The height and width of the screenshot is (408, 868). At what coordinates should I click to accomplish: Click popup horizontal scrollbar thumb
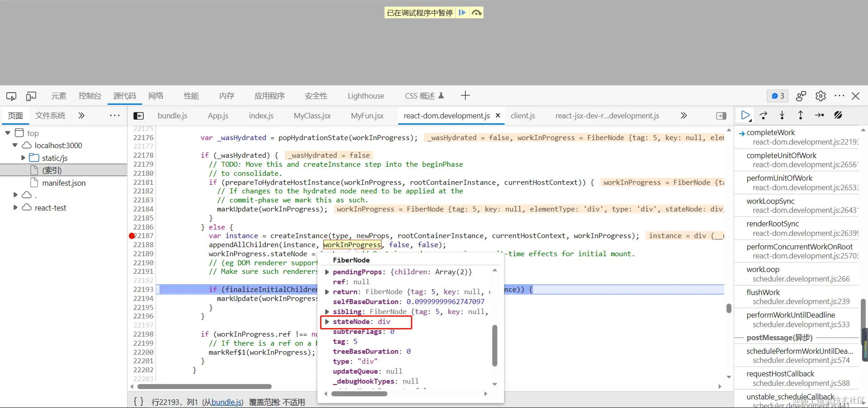coord(359,394)
